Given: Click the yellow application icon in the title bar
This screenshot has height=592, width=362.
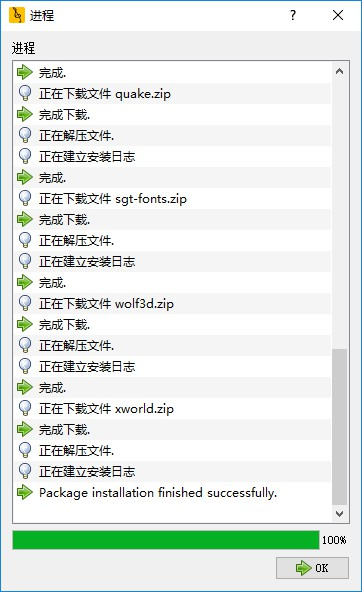Looking at the screenshot, I should point(17,15).
